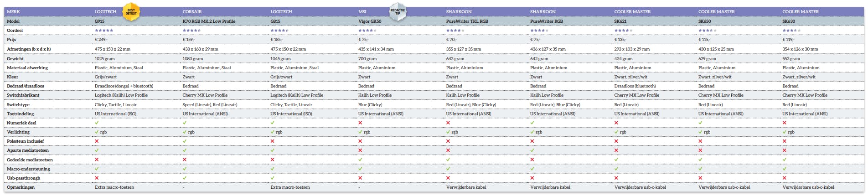
Task: Click the Vigor GK50 model name
Action: point(370,21)
